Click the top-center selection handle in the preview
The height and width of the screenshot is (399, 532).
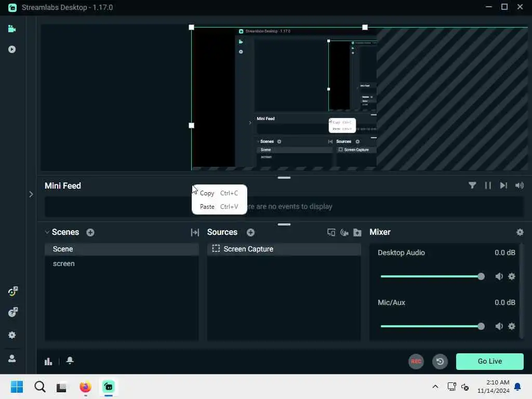click(365, 27)
